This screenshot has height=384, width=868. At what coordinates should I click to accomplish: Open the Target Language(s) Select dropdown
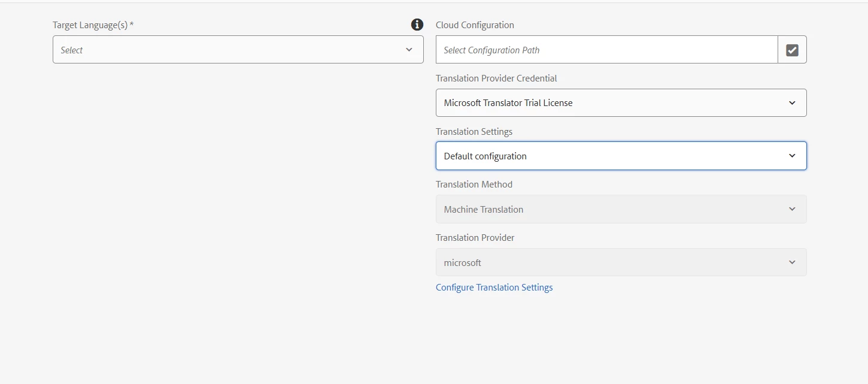[227, 50]
